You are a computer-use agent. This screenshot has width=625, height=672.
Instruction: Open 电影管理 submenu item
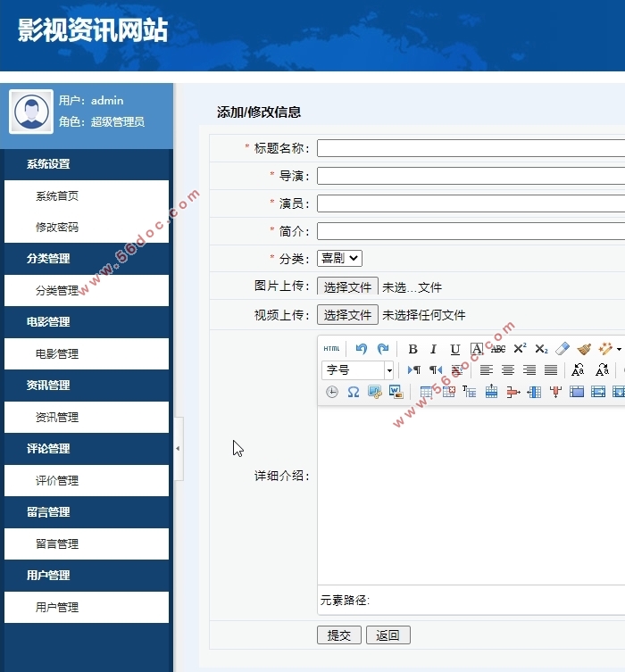[57, 354]
